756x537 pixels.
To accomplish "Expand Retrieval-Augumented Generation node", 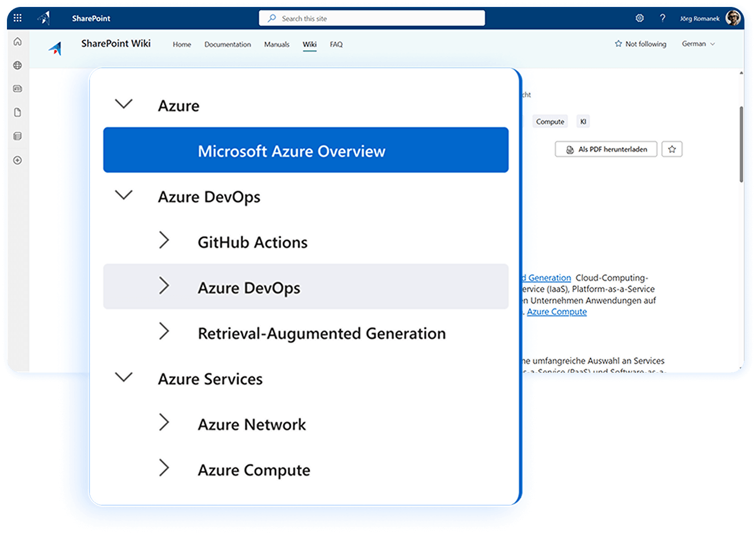I will click(164, 332).
